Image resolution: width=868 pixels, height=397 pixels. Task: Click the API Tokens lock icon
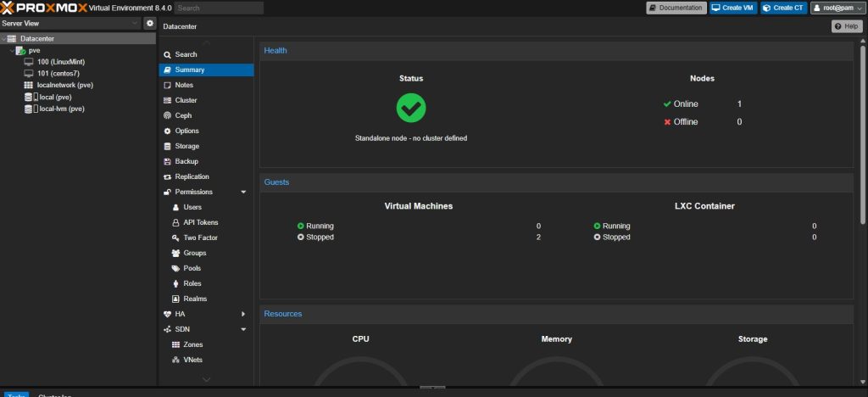[x=175, y=222]
